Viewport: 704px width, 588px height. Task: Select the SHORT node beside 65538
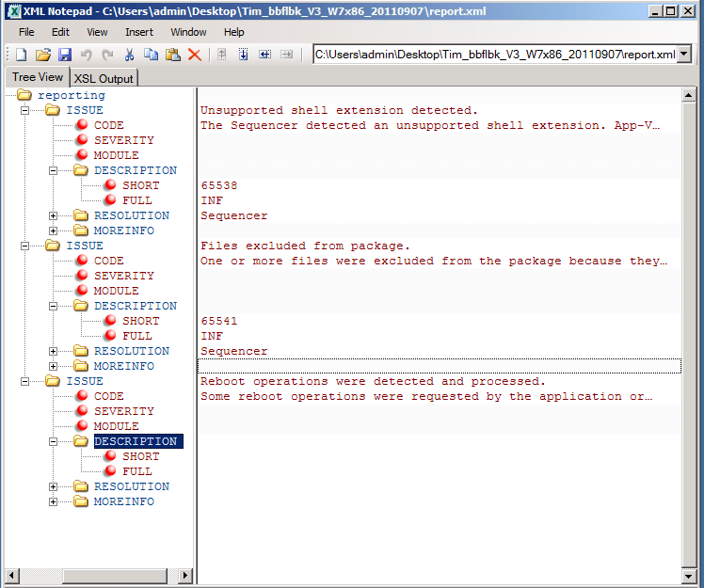[141, 185]
